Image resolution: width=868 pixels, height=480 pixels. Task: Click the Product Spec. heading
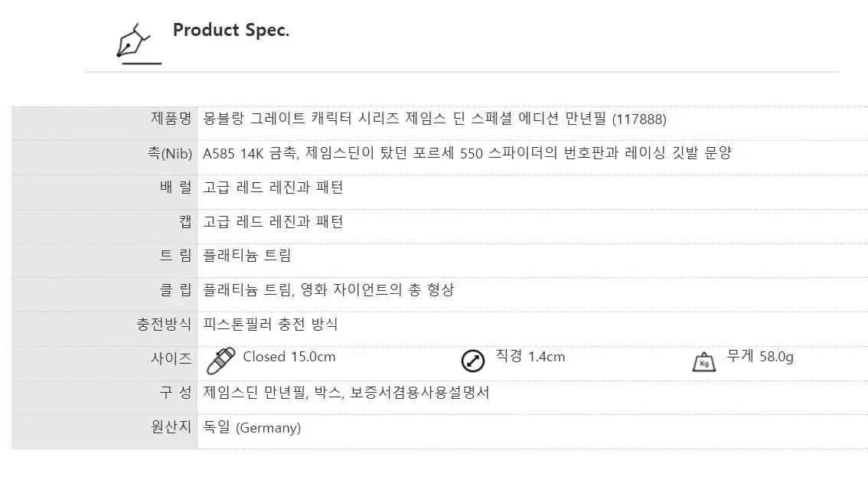pyautogui.click(x=230, y=31)
